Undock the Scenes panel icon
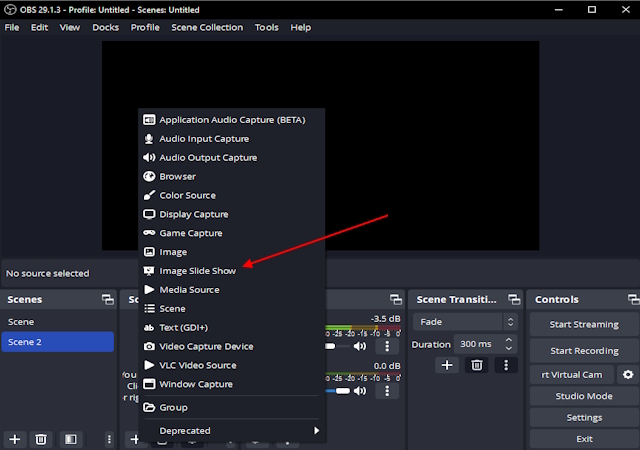This screenshot has height=450, width=640. (x=108, y=299)
